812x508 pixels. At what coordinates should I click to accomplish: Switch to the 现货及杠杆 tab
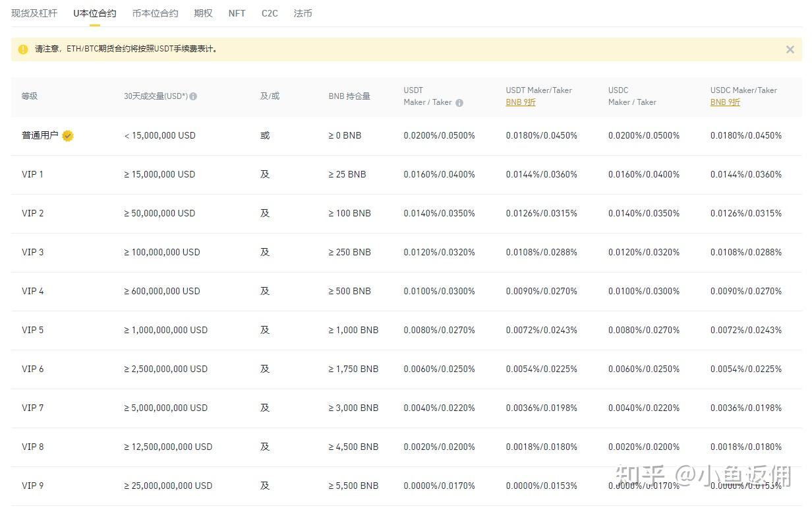tap(34, 13)
